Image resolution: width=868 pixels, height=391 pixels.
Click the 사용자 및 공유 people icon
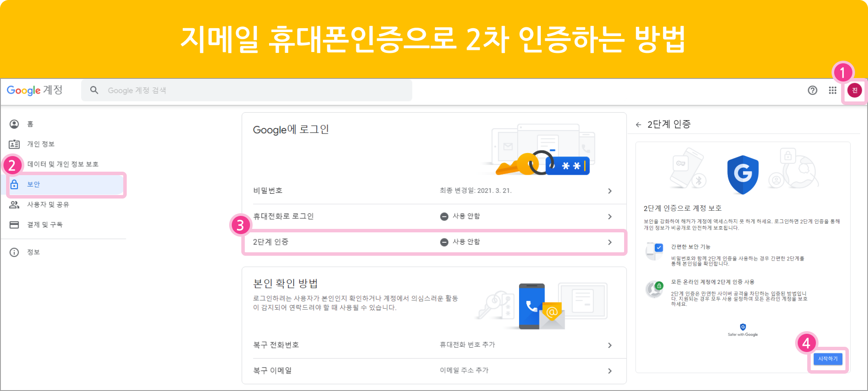pos(14,205)
